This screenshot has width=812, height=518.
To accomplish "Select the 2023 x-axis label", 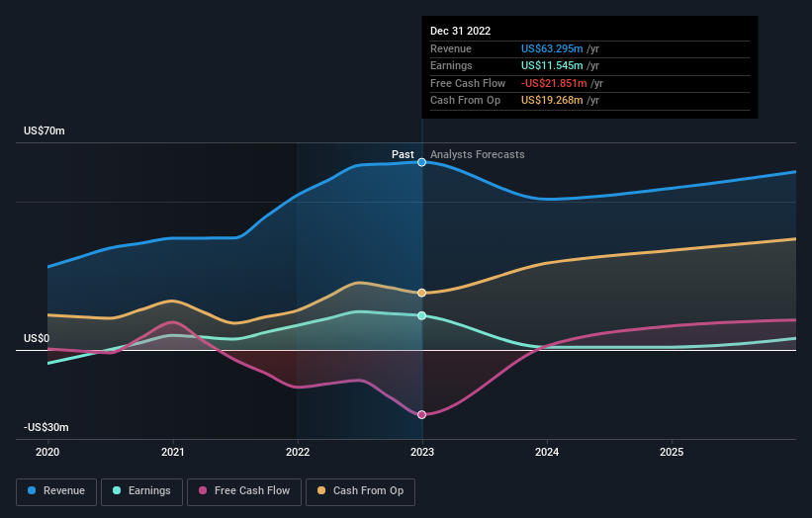I will (x=422, y=452).
